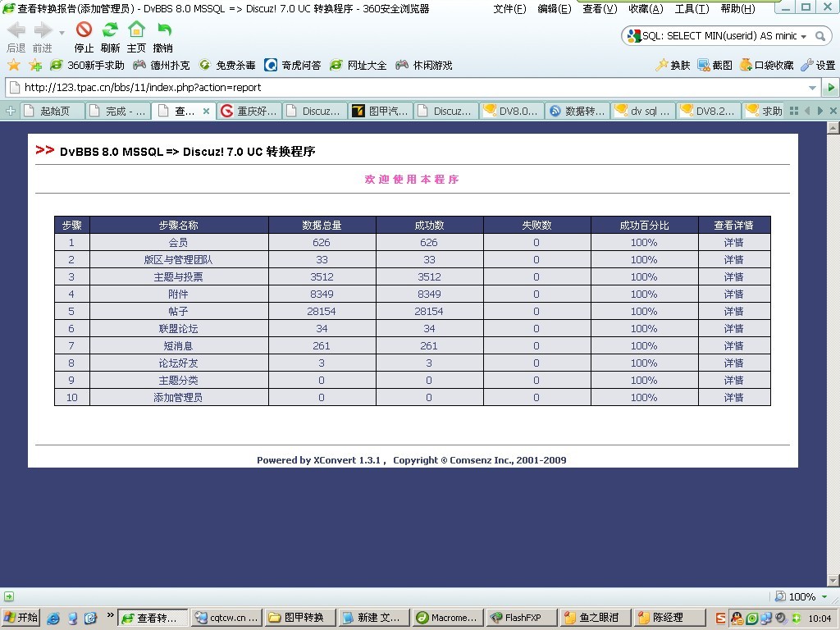Open the 文件(F) menu
The width and height of the screenshot is (840, 630).
[509, 8]
